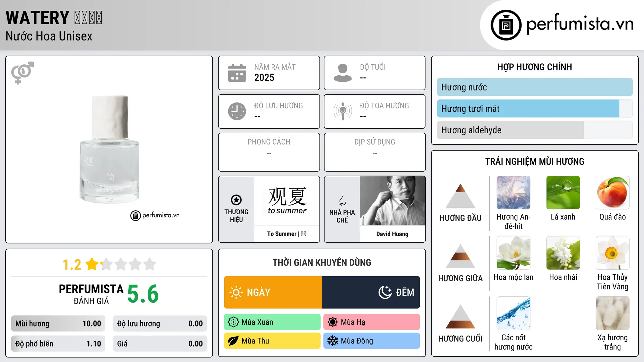Screen dimensions: 644x362
Task: Click the 1.2 star rating number
Action: (x=72, y=265)
